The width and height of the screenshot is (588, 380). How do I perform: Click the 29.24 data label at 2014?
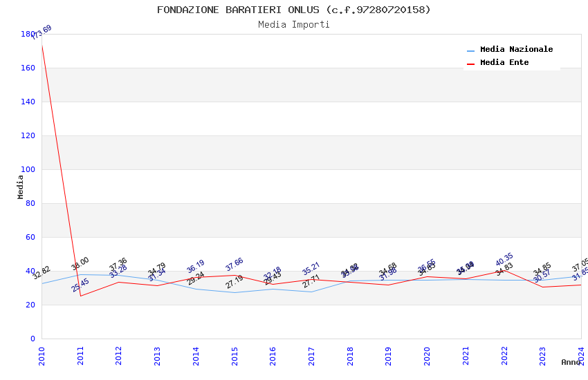pyautogui.click(x=195, y=278)
